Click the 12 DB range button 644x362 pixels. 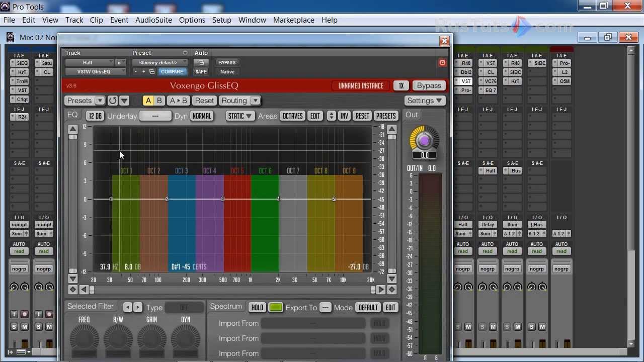[95, 116]
